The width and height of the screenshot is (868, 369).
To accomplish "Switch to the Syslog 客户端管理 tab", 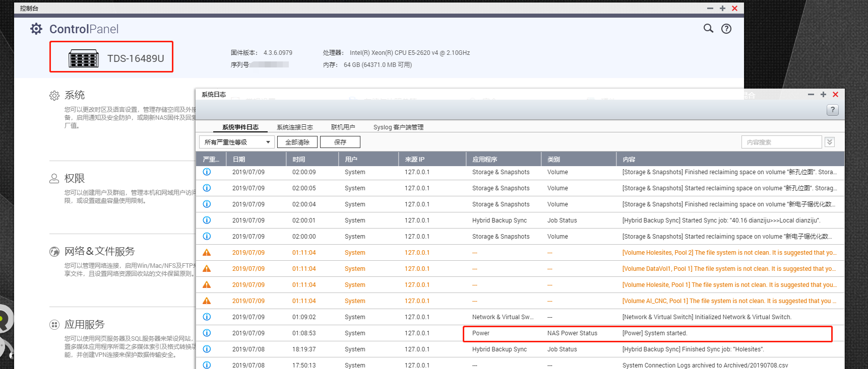I will [398, 127].
